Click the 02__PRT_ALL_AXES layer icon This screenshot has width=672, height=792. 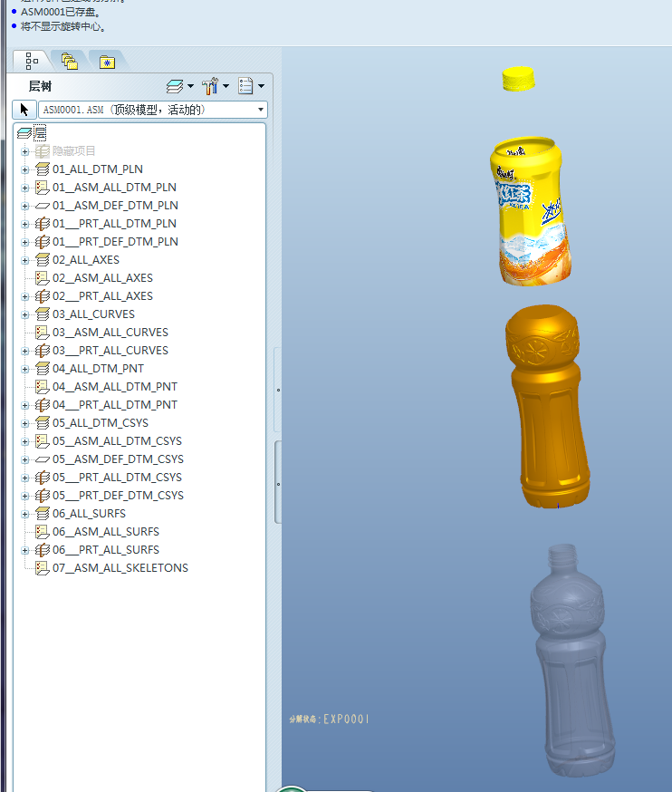43,296
